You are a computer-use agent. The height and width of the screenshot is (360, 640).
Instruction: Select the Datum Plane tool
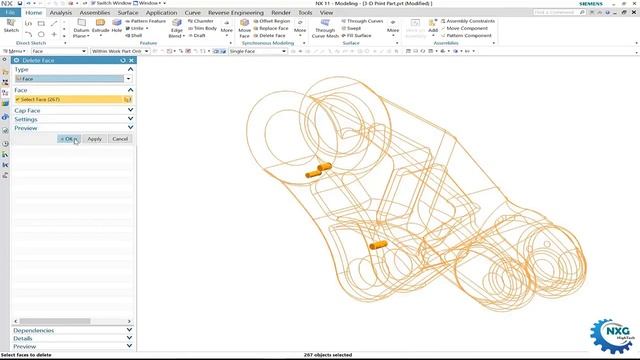click(x=81, y=28)
